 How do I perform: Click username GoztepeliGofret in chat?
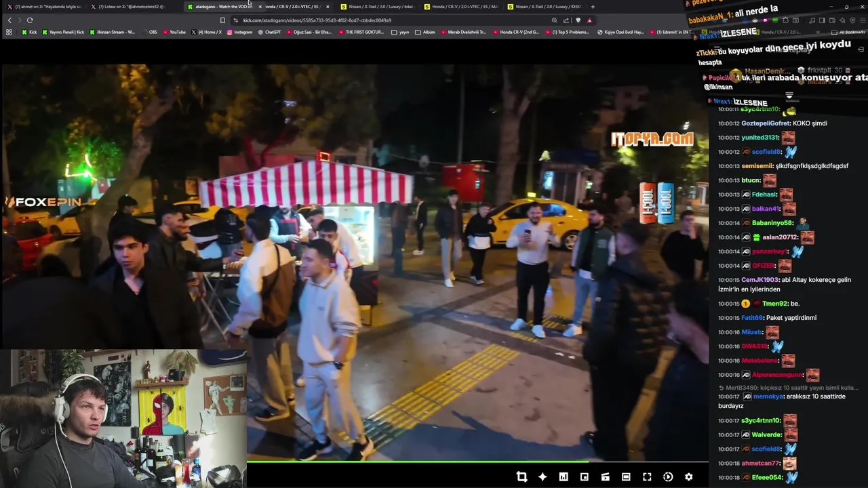coord(766,123)
